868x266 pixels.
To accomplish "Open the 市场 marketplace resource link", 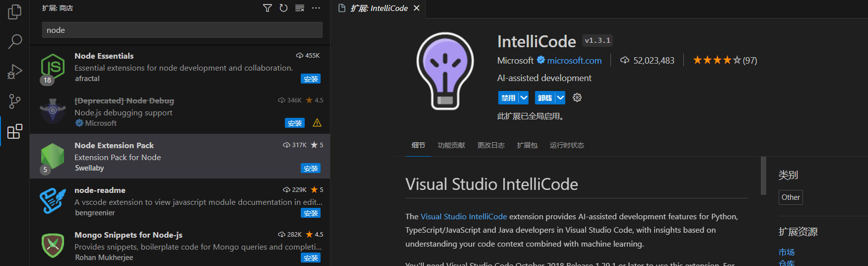I will 787,252.
